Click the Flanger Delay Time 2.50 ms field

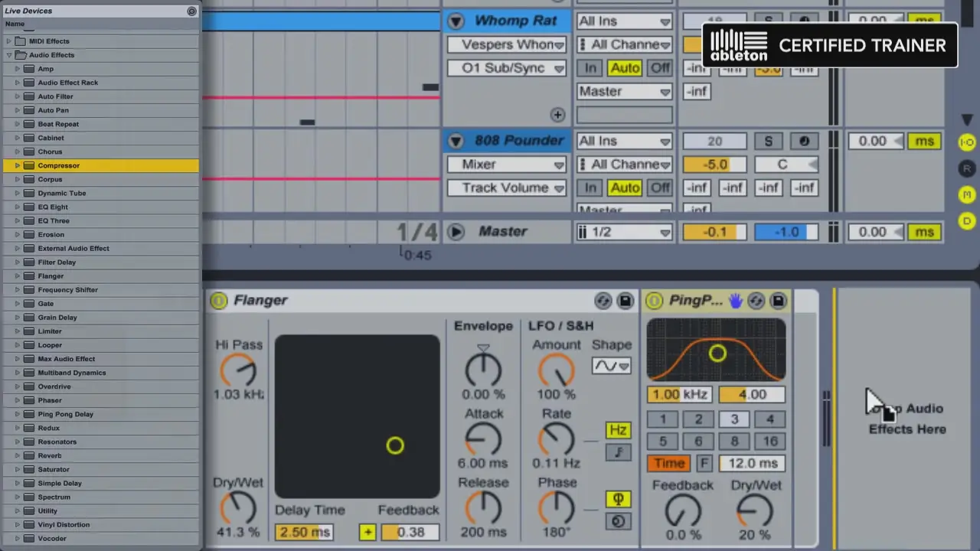click(x=304, y=532)
